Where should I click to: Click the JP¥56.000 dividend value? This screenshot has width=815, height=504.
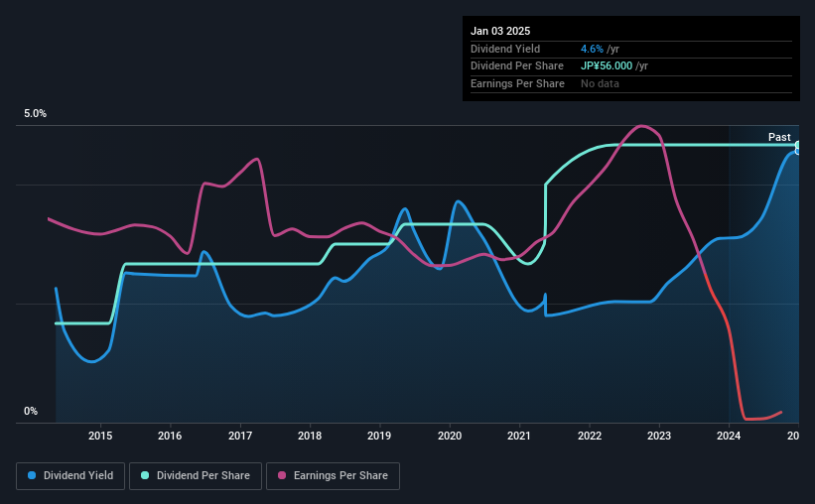(607, 66)
